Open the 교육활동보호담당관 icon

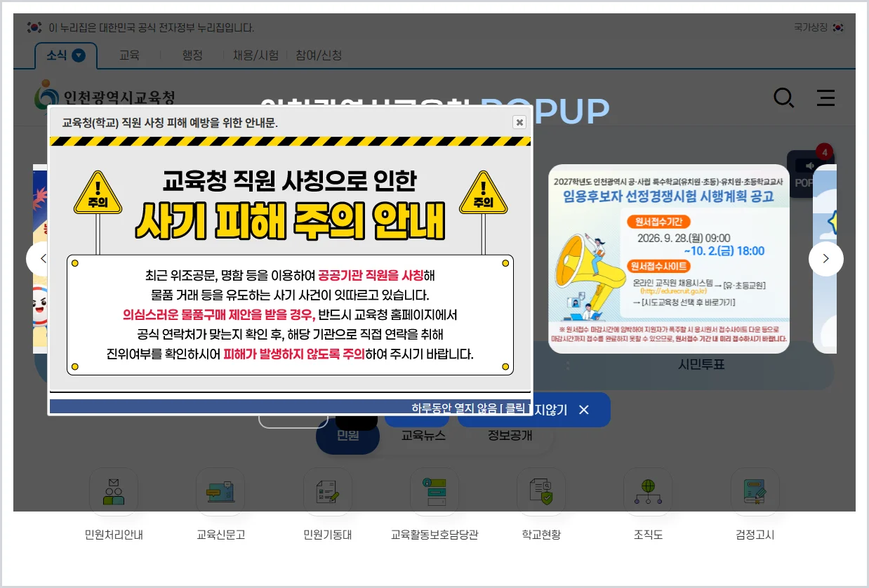click(x=434, y=492)
